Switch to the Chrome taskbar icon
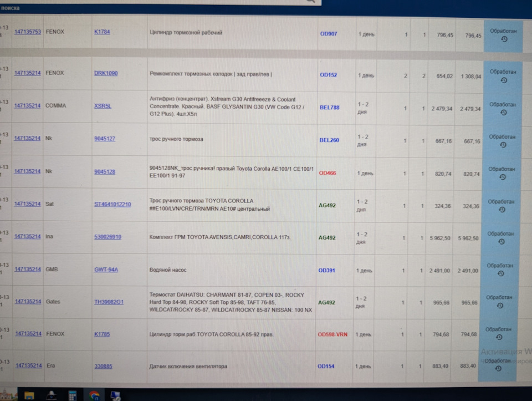532x401 pixels. (94, 395)
